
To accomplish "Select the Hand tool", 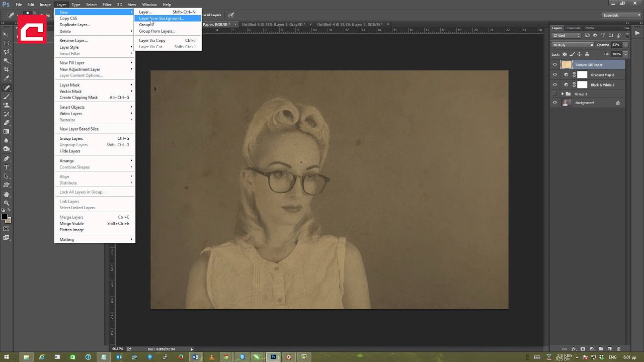I will pos(7,194).
